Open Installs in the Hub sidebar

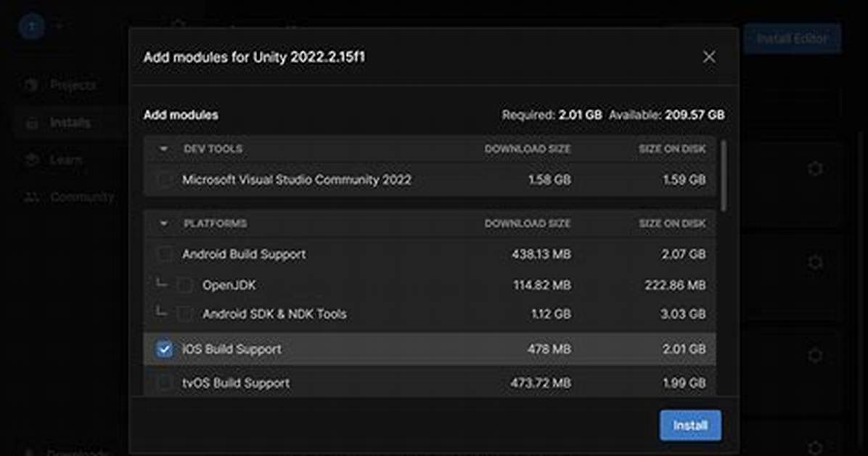[x=70, y=123]
